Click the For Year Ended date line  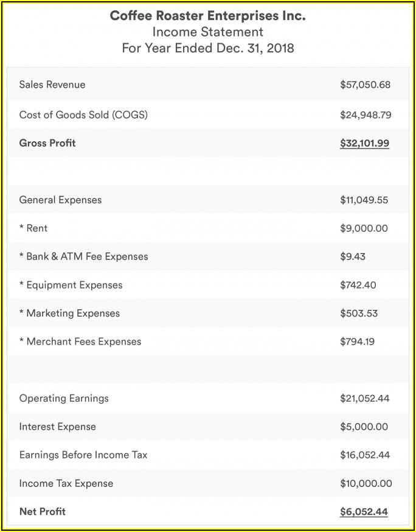[207, 48]
